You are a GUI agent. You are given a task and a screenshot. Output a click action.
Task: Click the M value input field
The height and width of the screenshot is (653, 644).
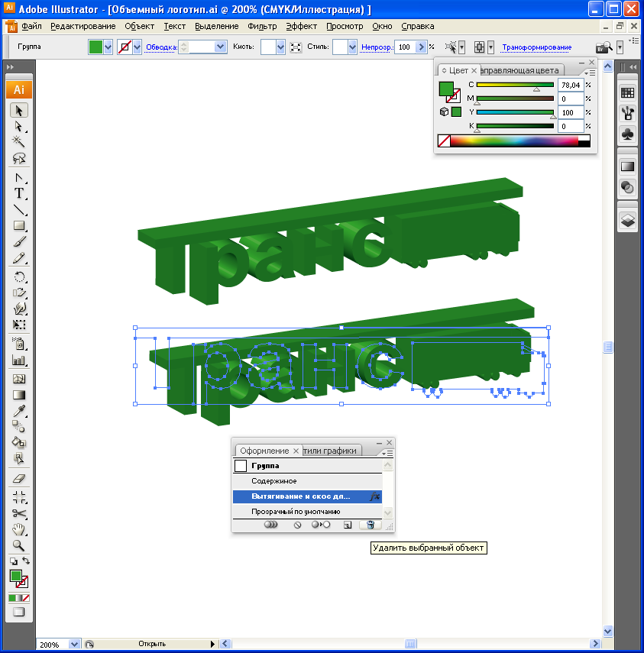[x=570, y=99]
